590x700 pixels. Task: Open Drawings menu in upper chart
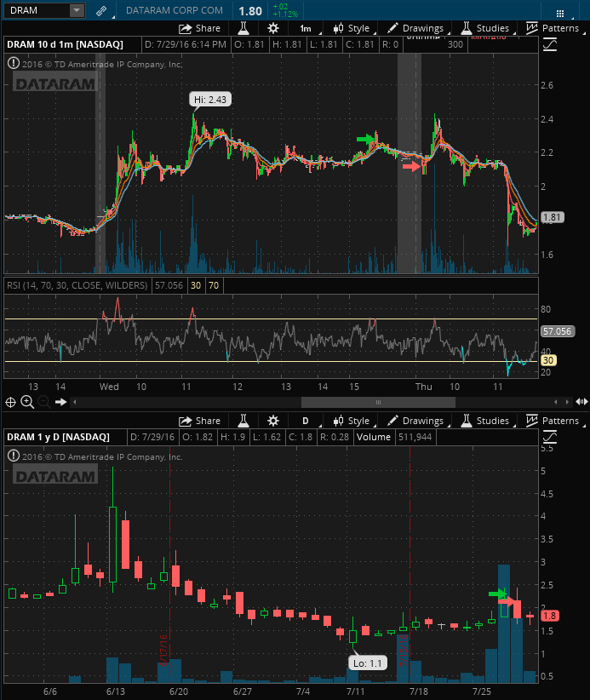(x=415, y=28)
